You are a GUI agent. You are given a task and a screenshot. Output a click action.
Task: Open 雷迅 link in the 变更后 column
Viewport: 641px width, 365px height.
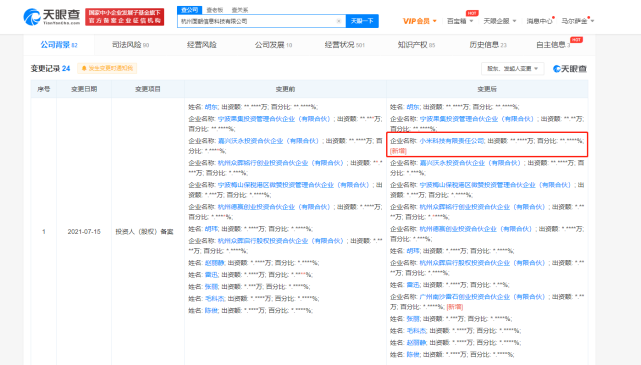413,284
